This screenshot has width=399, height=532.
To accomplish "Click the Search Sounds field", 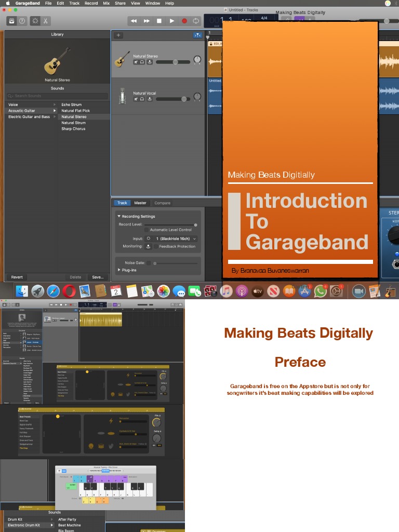I will (x=57, y=96).
